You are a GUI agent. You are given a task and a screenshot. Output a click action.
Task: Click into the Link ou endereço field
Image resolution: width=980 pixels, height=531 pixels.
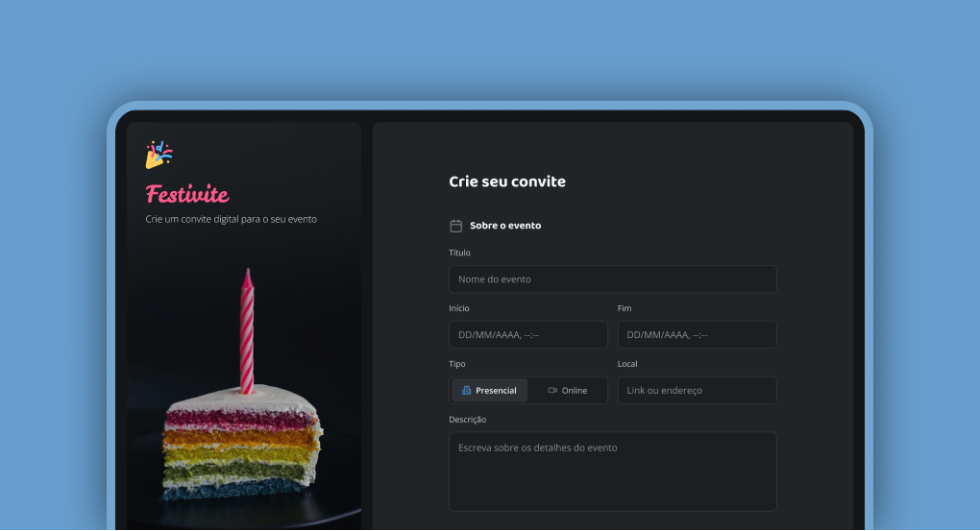697,391
